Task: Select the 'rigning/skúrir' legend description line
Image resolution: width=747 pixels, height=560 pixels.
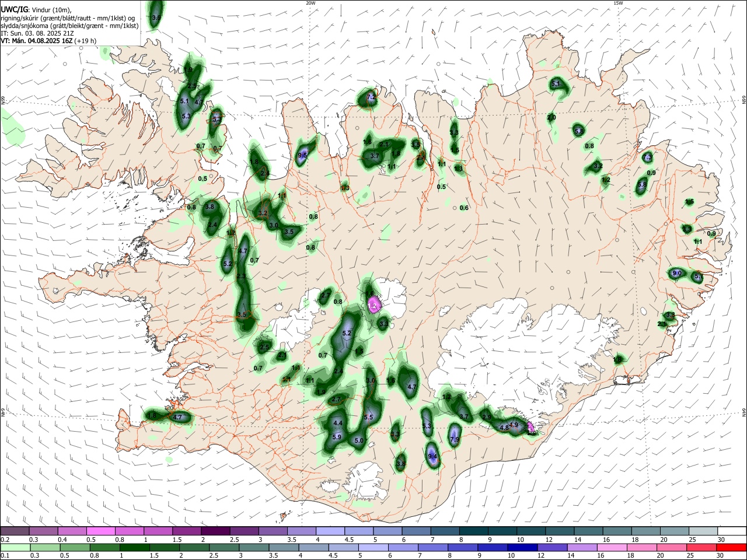Action: pos(68,18)
